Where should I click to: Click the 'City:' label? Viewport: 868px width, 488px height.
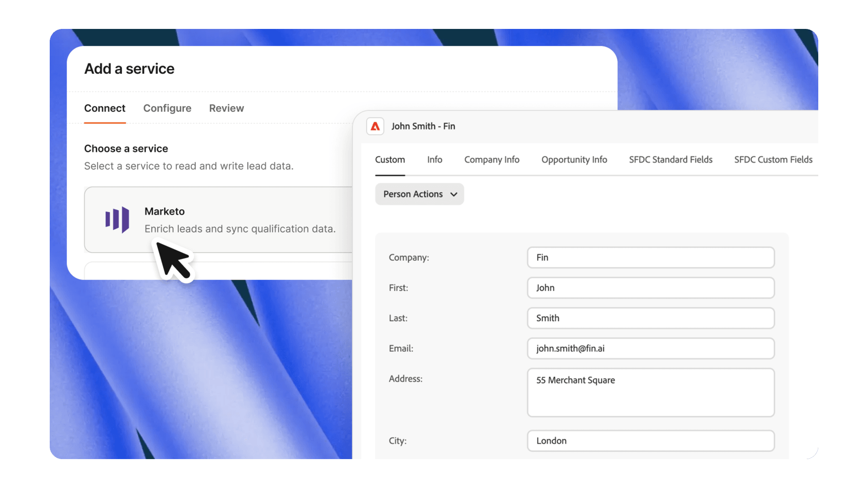[x=398, y=441]
